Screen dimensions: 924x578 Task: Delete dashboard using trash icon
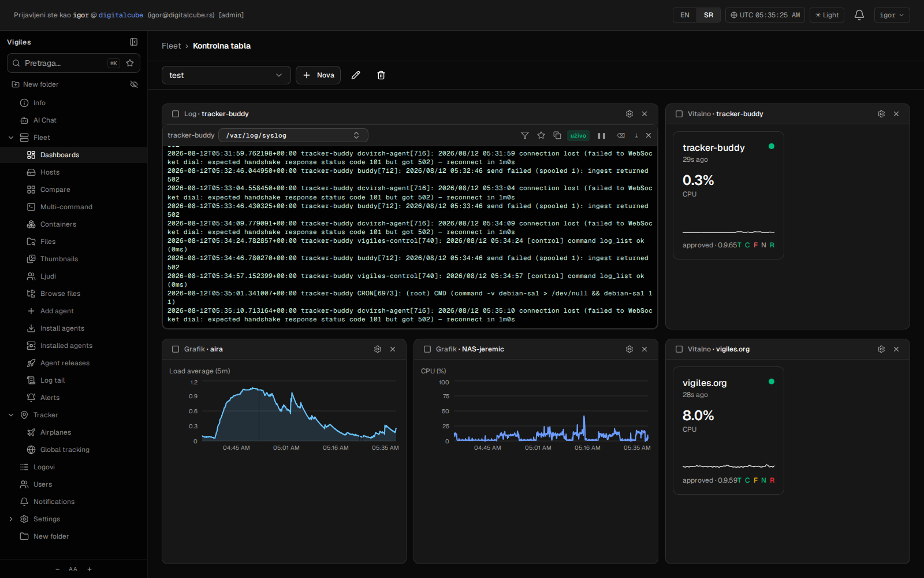(381, 75)
